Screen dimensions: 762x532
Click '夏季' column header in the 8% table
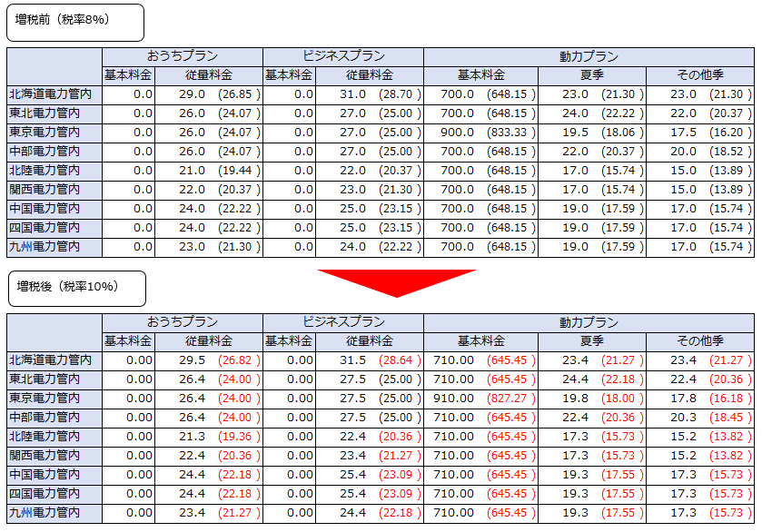point(592,75)
